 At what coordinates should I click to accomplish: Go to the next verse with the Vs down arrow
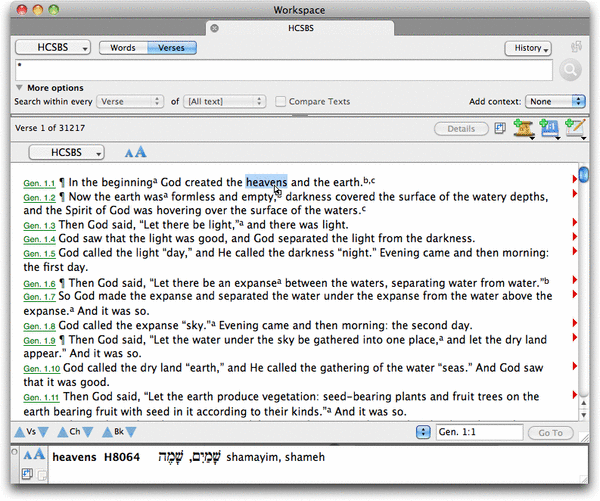[43, 432]
